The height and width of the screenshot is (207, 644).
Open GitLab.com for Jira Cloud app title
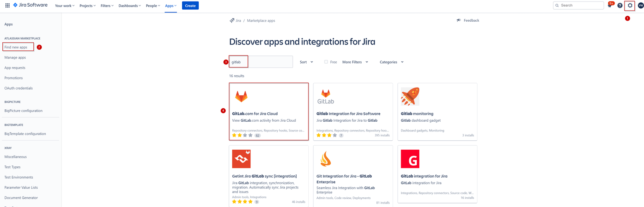pos(255,114)
